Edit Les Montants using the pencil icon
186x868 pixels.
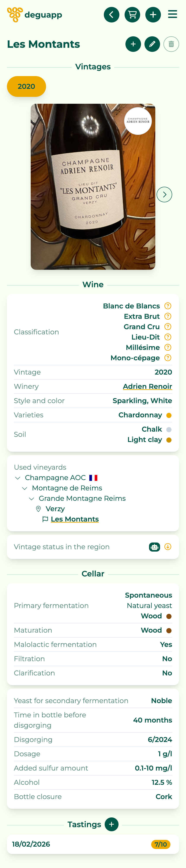click(x=152, y=44)
